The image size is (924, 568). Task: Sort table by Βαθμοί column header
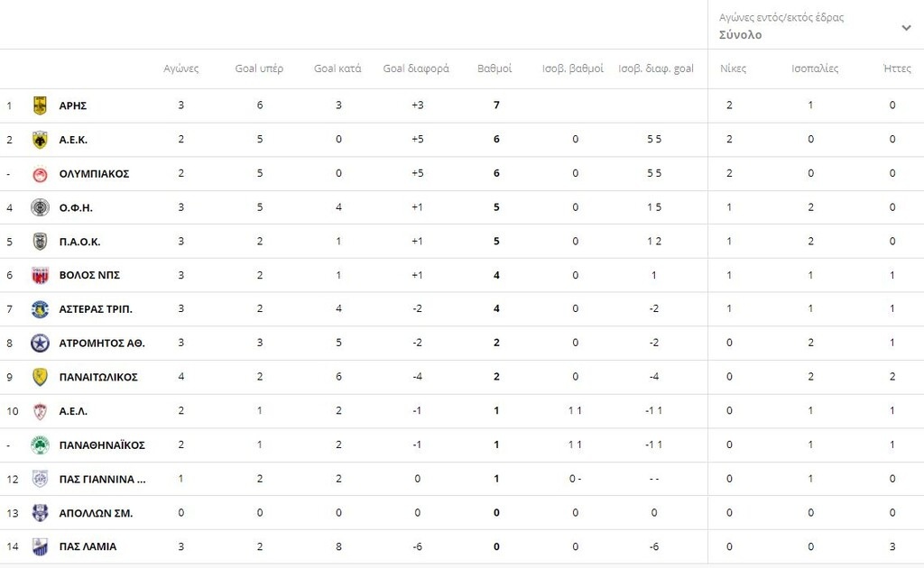(494, 69)
